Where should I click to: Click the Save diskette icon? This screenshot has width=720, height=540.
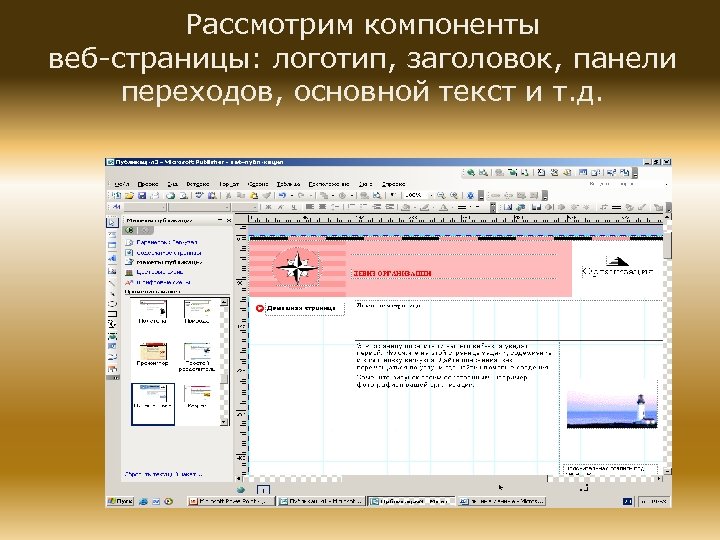pos(141,196)
